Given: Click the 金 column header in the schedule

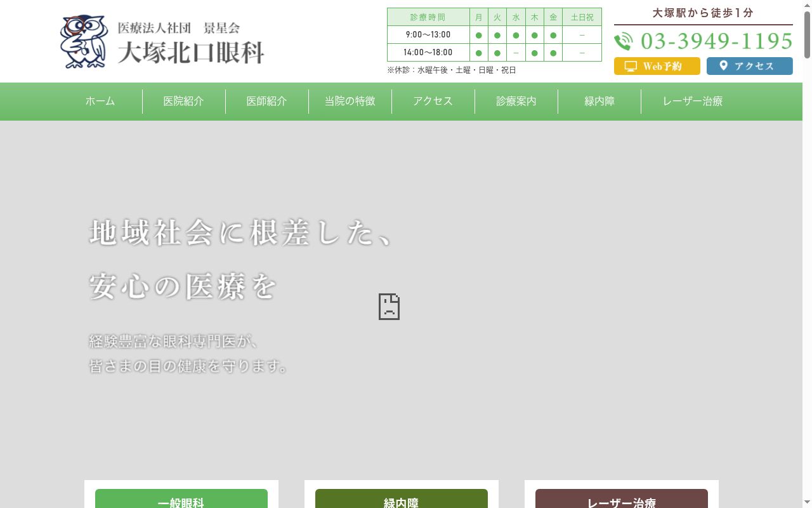Looking at the screenshot, I should coord(553,17).
